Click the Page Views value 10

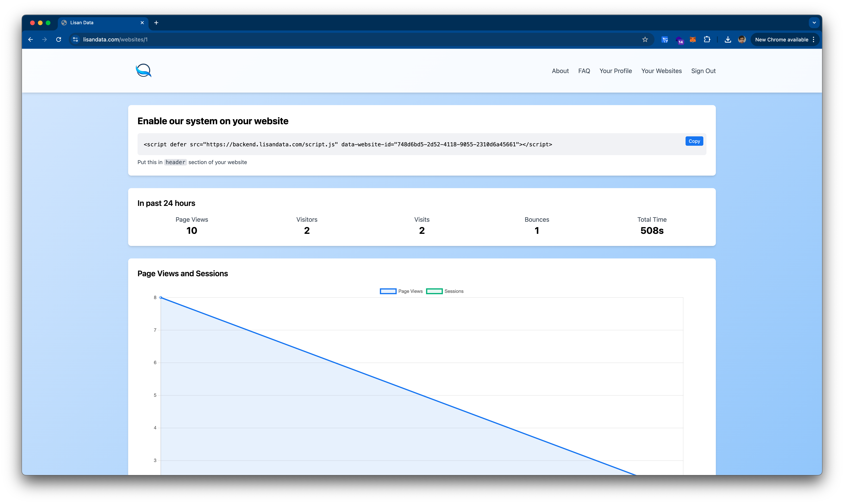coord(191,231)
